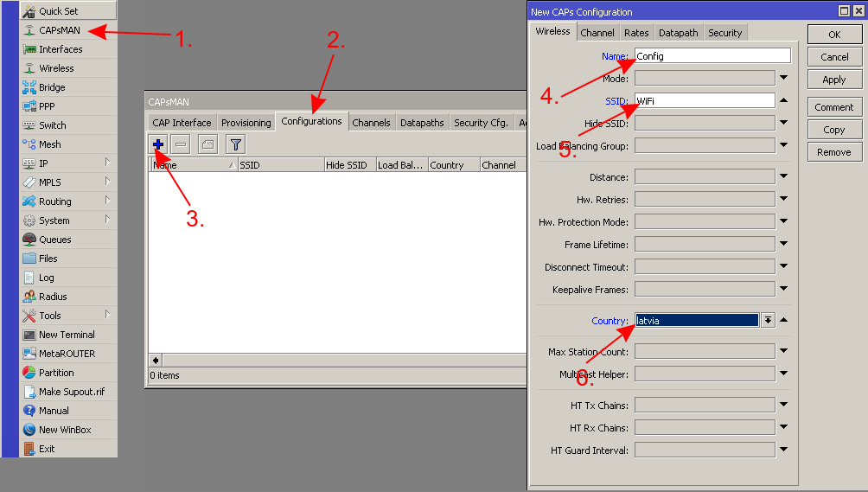The image size is (868, 492).
Task: Open New Terminal in sidebar
Action: (x=67, y=335)
